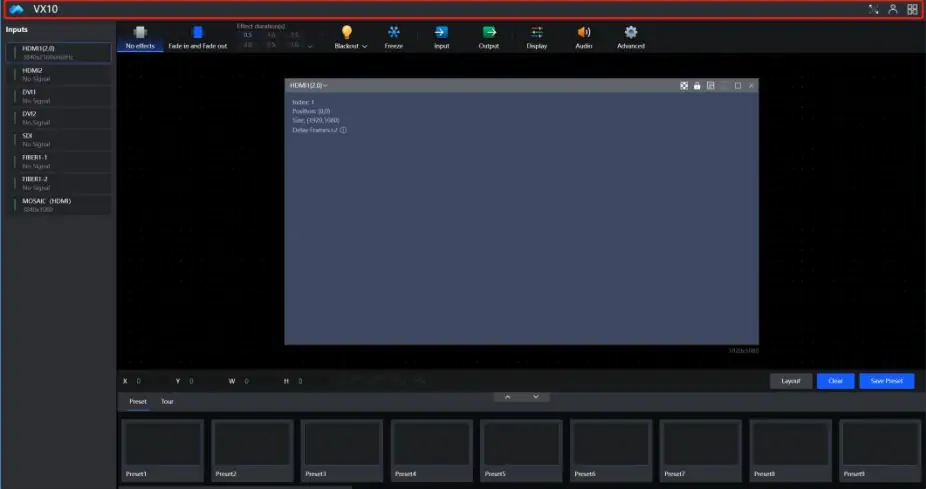This screenshot has width=926, height=489.
Task: Select the No effects transition icon
Action: (x=140, y=32)
